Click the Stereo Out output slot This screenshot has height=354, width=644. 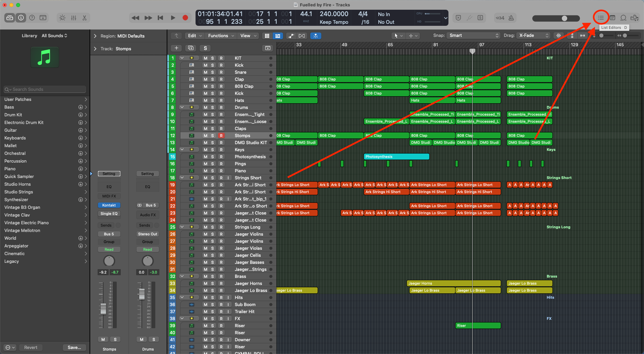148,234
